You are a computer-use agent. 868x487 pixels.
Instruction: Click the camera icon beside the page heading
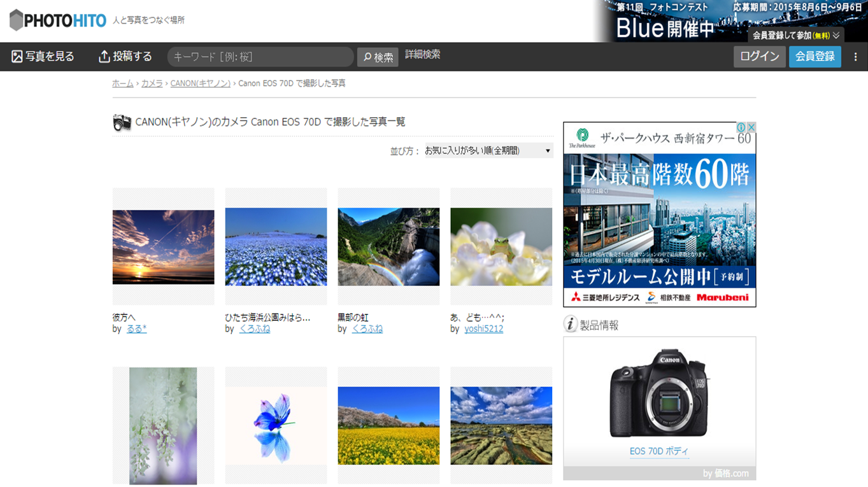(x=122, y=122)
